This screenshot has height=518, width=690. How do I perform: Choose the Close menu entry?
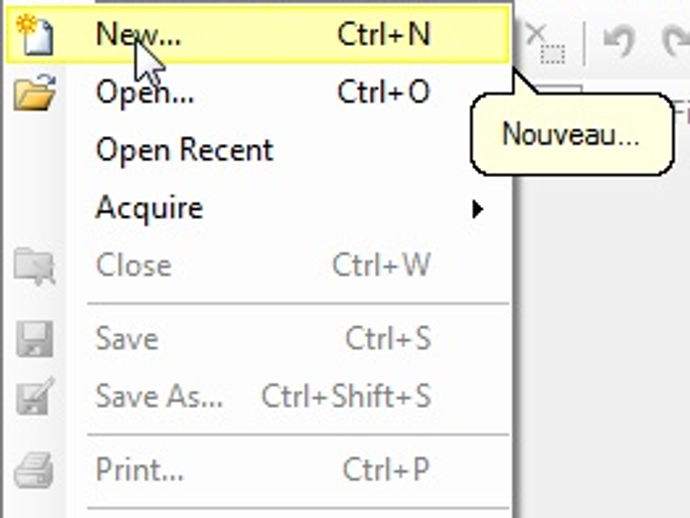pyautogui.click(x=258, y=266)
